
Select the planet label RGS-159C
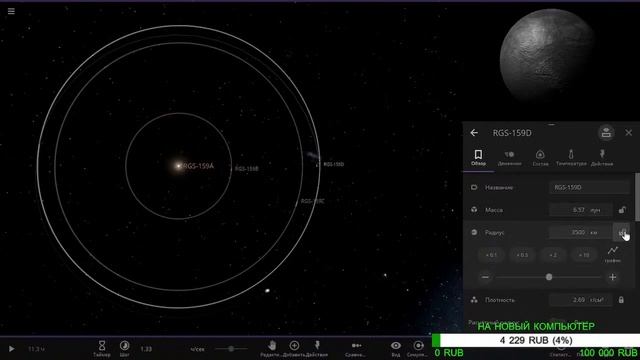click(313, 201)
